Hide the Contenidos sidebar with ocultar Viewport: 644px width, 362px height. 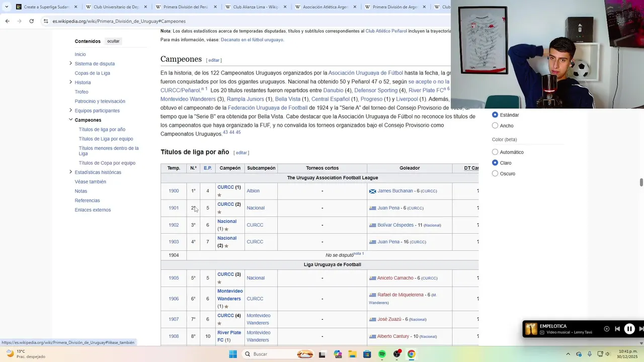click(113, 41)
